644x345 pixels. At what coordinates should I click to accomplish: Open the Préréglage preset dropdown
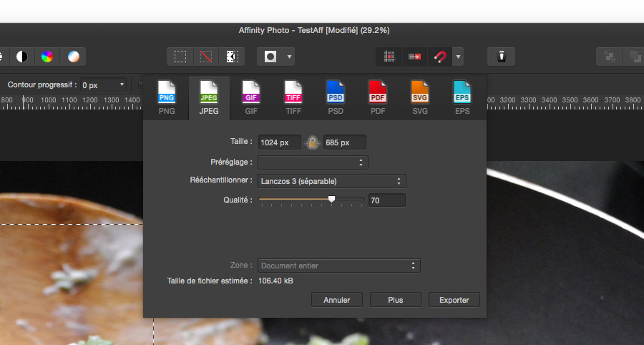313,162
